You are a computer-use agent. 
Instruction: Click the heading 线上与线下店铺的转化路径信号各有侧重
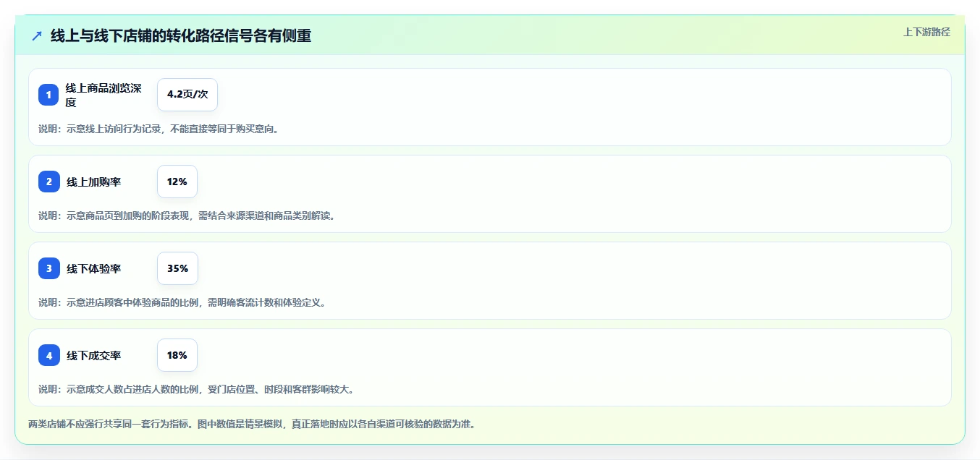click(x=181, y=35)
